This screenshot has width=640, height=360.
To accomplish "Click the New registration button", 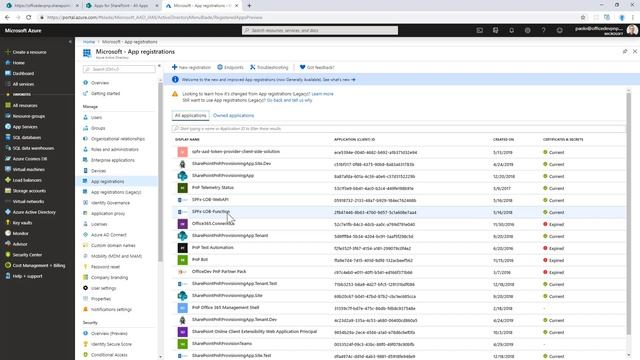I will [x=191, y=67].
